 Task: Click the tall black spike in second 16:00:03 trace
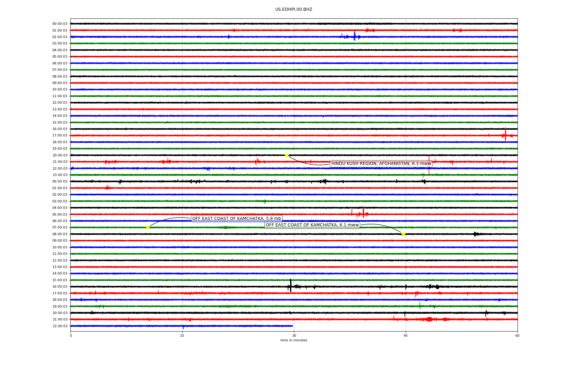[291, 286]
